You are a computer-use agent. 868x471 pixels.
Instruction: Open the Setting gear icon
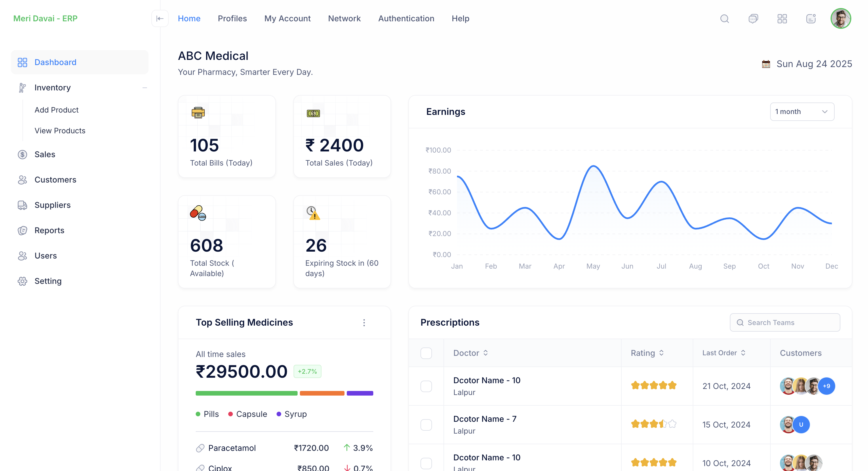22,281
